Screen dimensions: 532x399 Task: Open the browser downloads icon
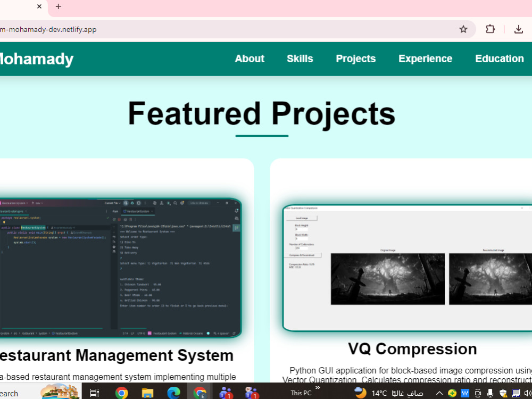click(x=518, y=29)
